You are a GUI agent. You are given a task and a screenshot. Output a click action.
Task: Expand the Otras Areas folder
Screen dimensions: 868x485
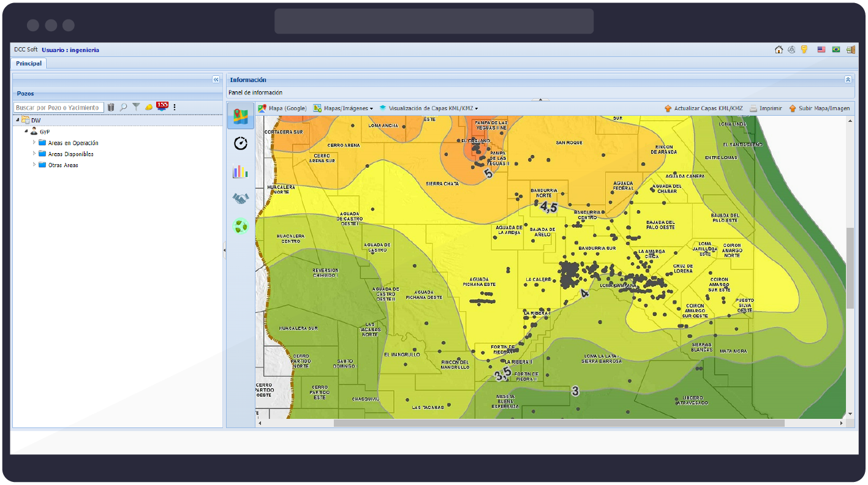click(34, 165)
